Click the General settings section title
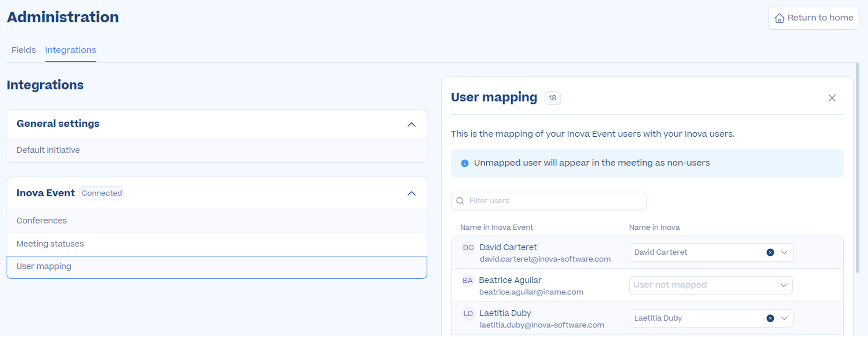868x337 pixels. (58, 124)
